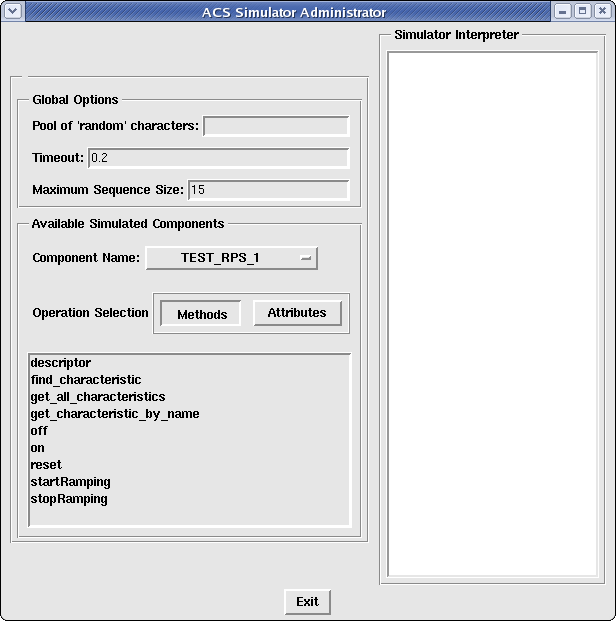
Task: Select the on method entry
Action: (x=38, y=448)
